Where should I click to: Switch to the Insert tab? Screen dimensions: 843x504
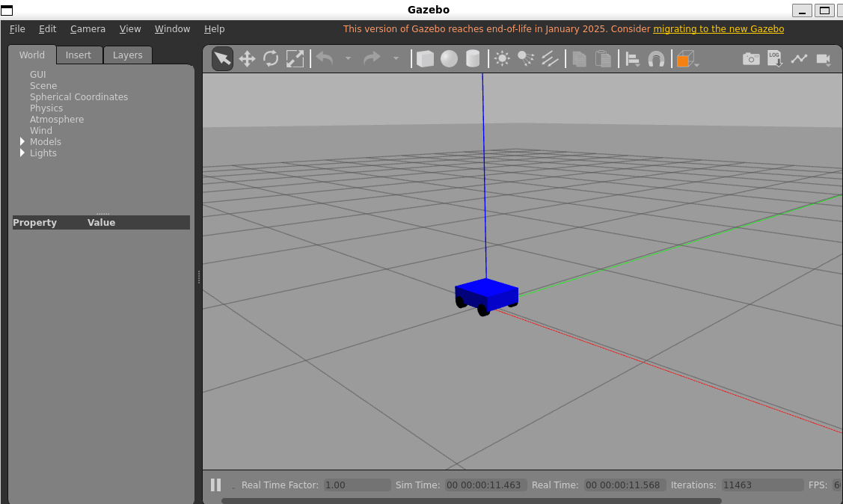[x=79, y=55]
